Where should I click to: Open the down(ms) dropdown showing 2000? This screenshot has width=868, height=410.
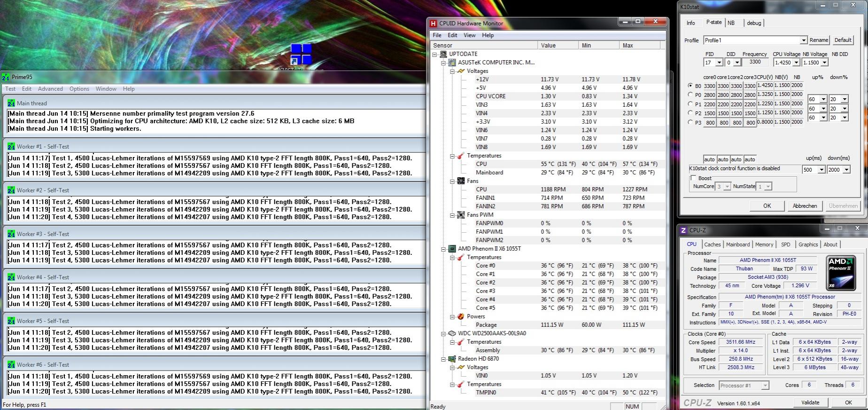click(846, 170)
